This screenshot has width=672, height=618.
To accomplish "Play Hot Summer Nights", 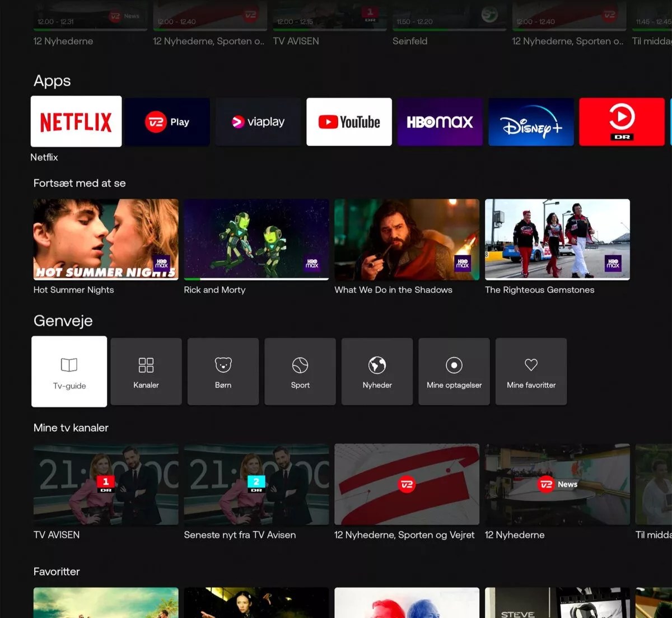I will click(x=105, y=239).
